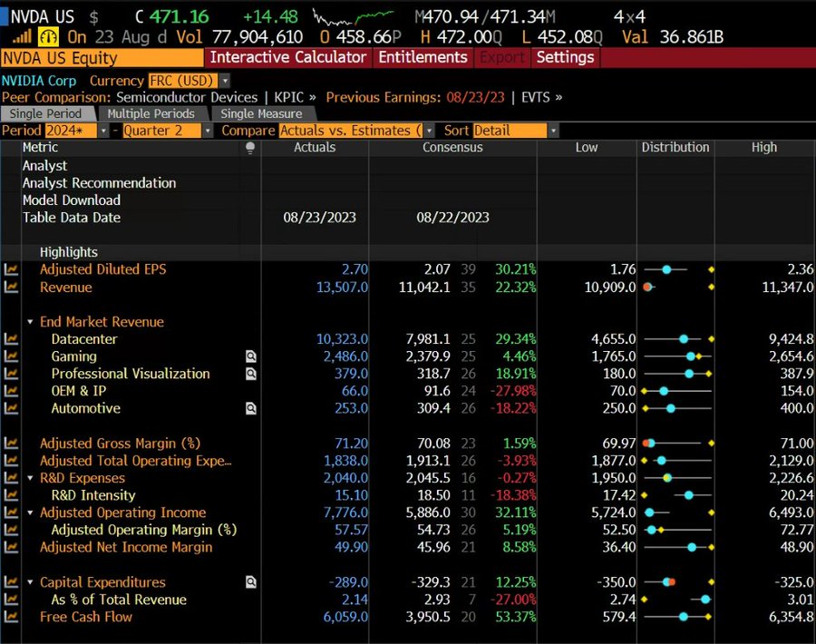Open the Capital Expenditures chart icon

10,582
